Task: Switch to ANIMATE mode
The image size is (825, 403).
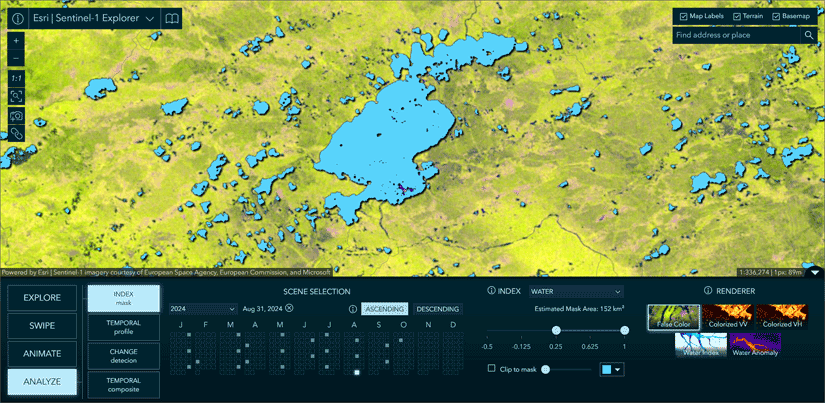Action: [42, 354]
